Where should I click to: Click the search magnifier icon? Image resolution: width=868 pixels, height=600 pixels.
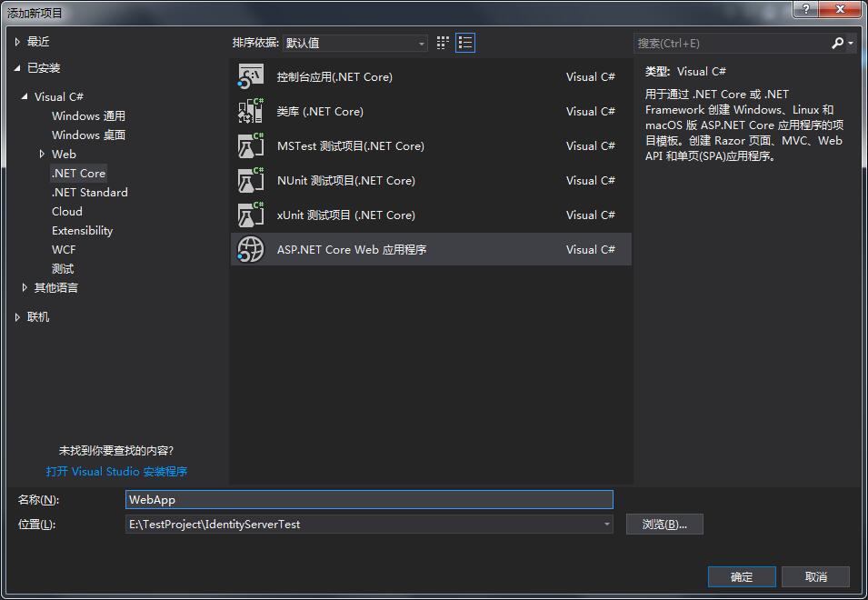(x=837, y=43)
